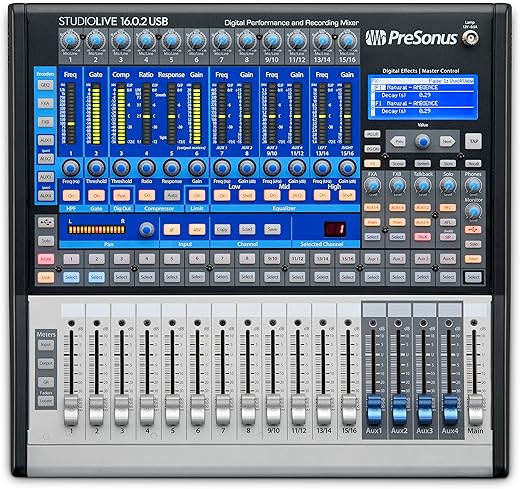Click the USB return button beside the Pan meter
This screenshot has height=489, width=520.
[46, 222]
